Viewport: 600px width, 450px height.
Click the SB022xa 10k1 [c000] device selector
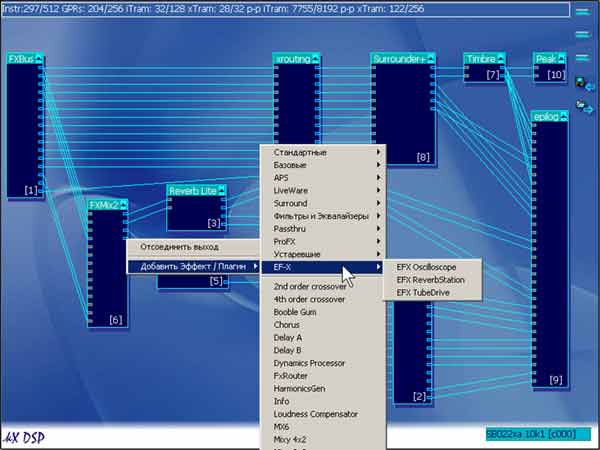[x=538, y=434]
